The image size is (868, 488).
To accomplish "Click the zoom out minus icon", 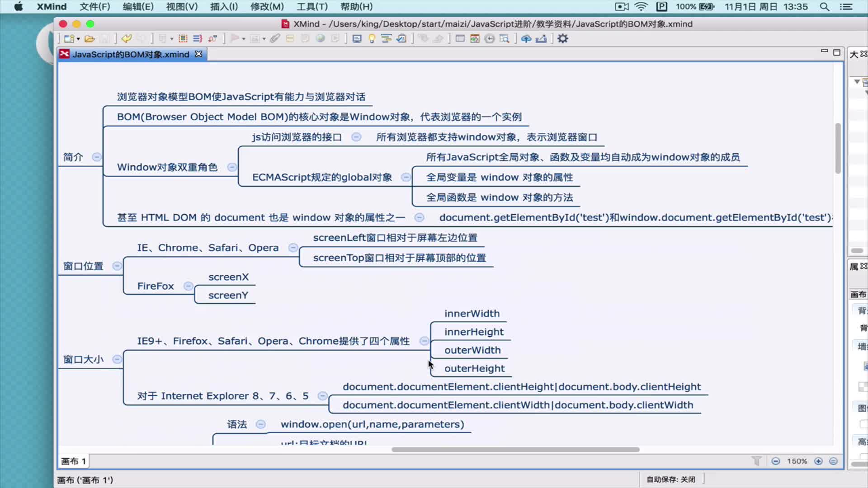I will (x=776, y=461).
